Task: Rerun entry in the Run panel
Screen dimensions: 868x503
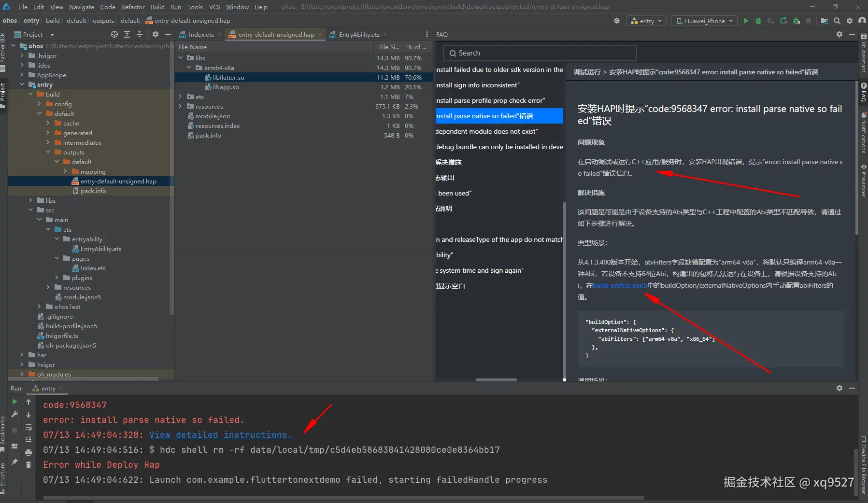Action: click(14, 402)
